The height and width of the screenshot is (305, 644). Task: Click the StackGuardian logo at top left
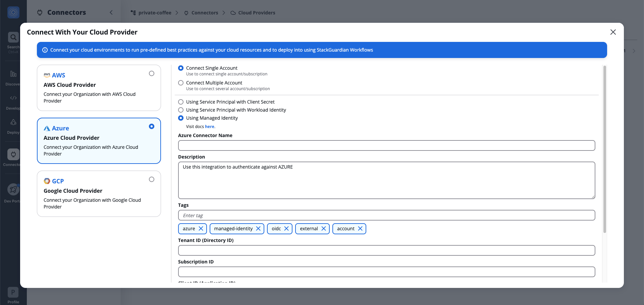click(13, 12)
